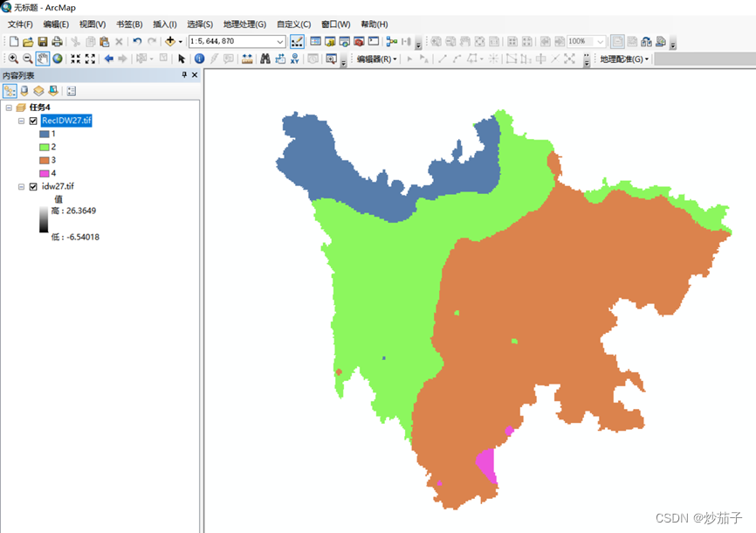Open the 编辑(E) menu

(56, 24)
